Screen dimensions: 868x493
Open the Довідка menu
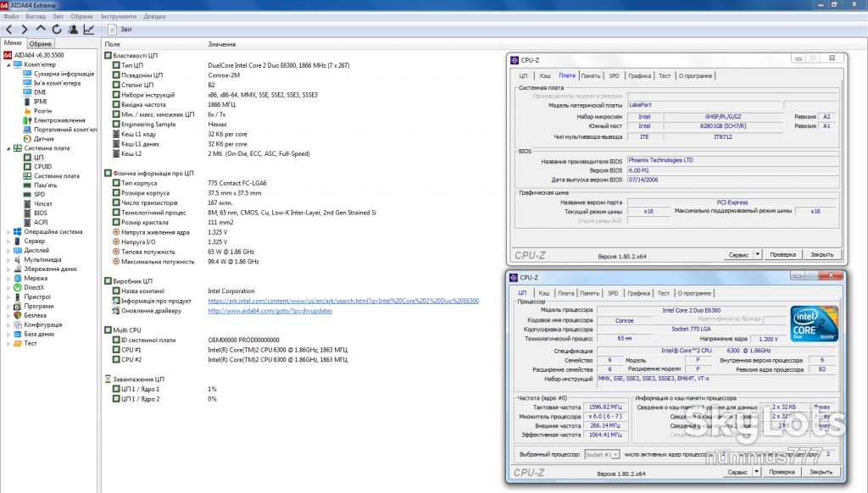pos(154,16)
